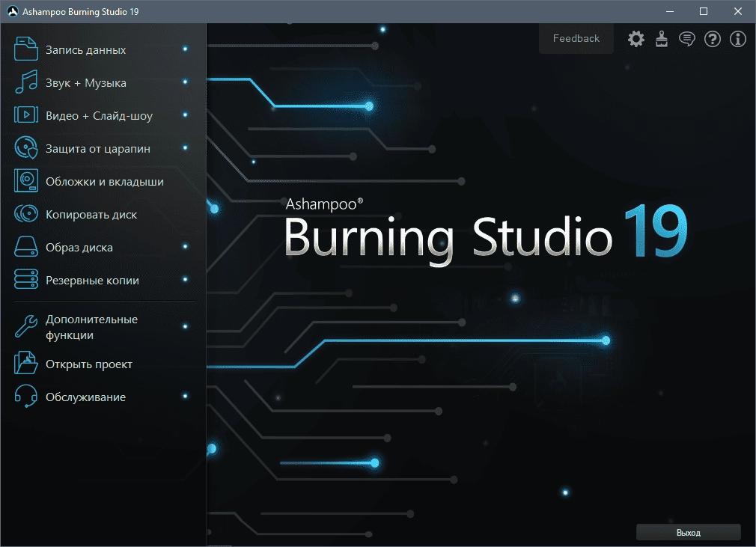Maximize the Burning Studio window

tap(704, 11)
